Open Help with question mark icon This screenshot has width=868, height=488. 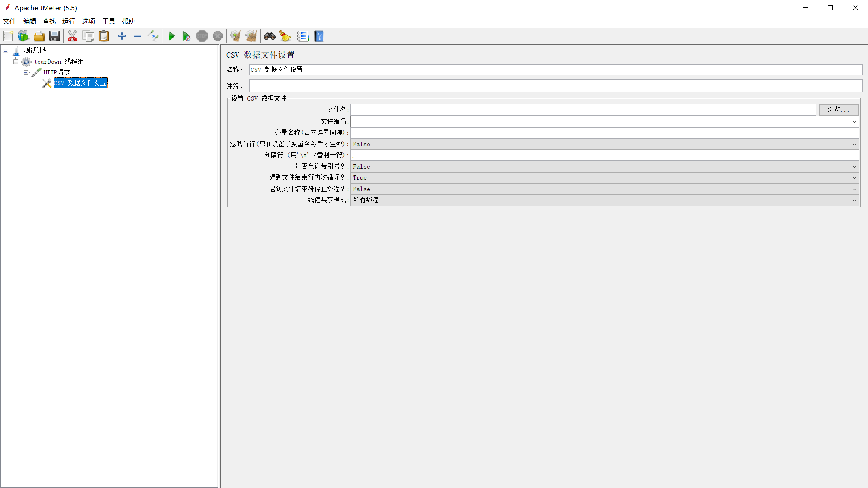(x=319, y=36)
